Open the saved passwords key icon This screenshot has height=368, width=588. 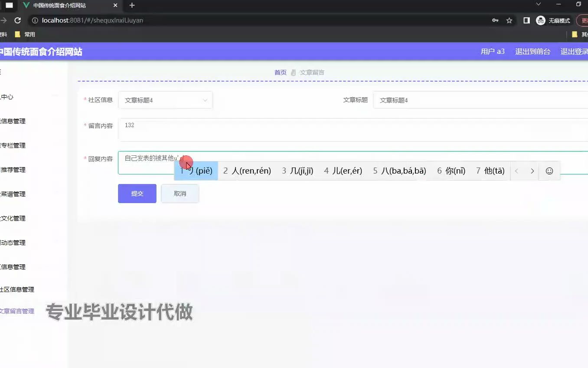tap(495, 20)
